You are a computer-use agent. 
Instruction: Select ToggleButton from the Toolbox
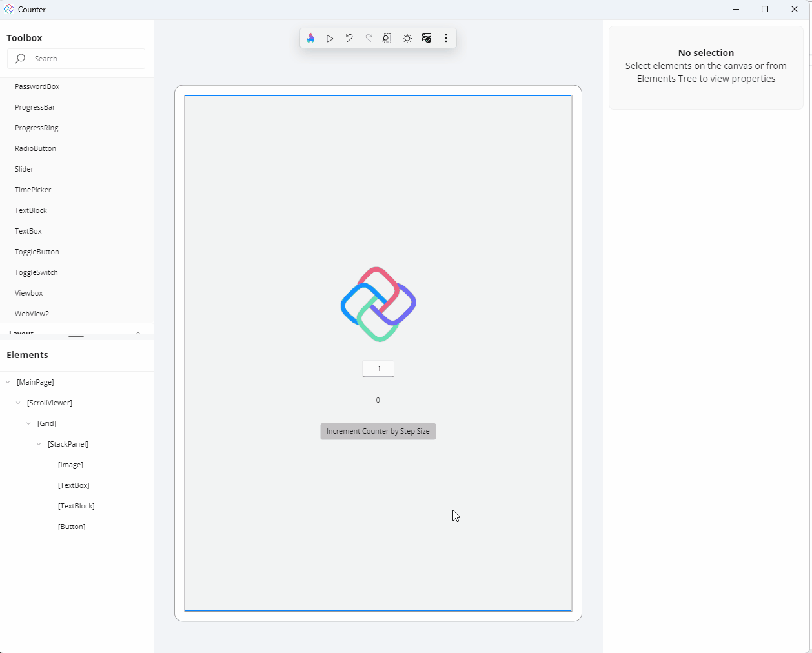click(x=37, y=251)
